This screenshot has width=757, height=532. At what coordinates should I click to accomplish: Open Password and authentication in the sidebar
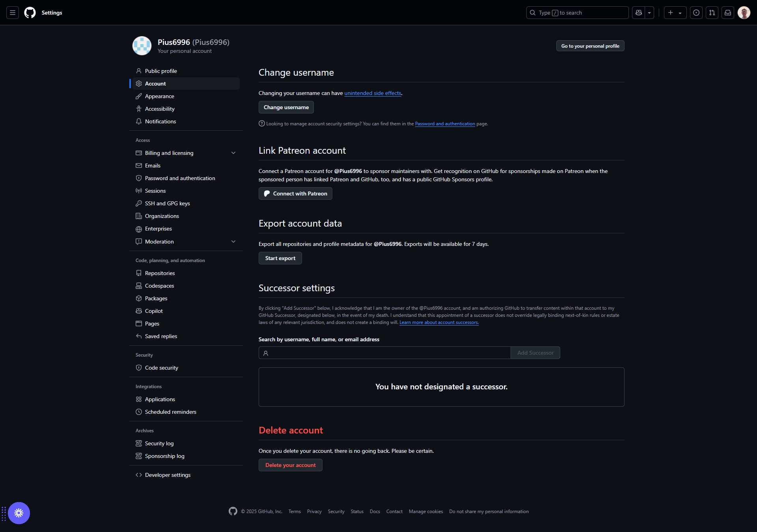[x=186, y=178]
